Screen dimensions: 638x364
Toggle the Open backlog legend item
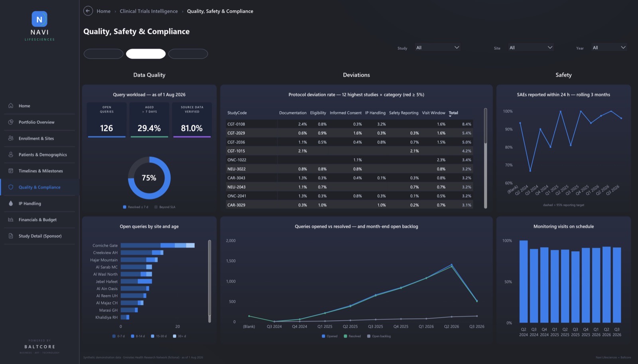click(x=379, y=336)
